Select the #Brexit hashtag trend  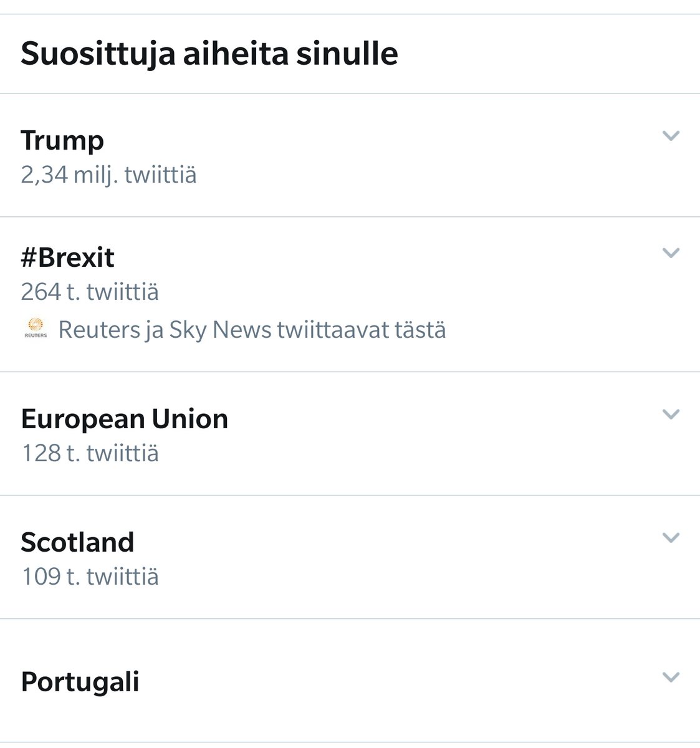click(67, 257)
